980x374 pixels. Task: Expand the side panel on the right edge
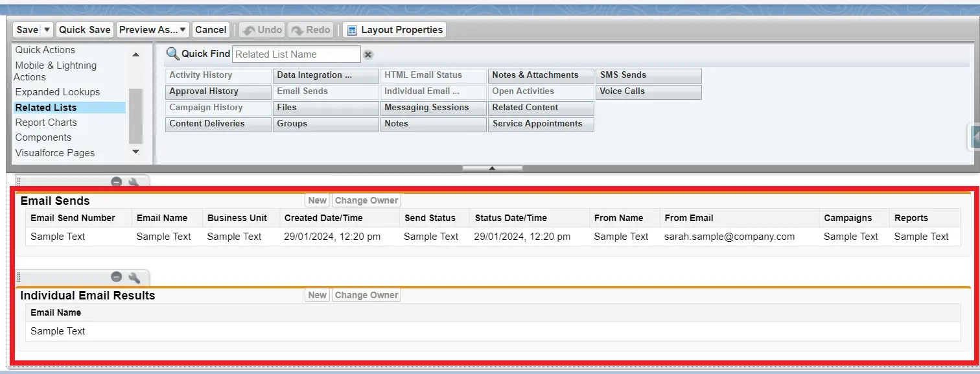click(x=974, y=137)
